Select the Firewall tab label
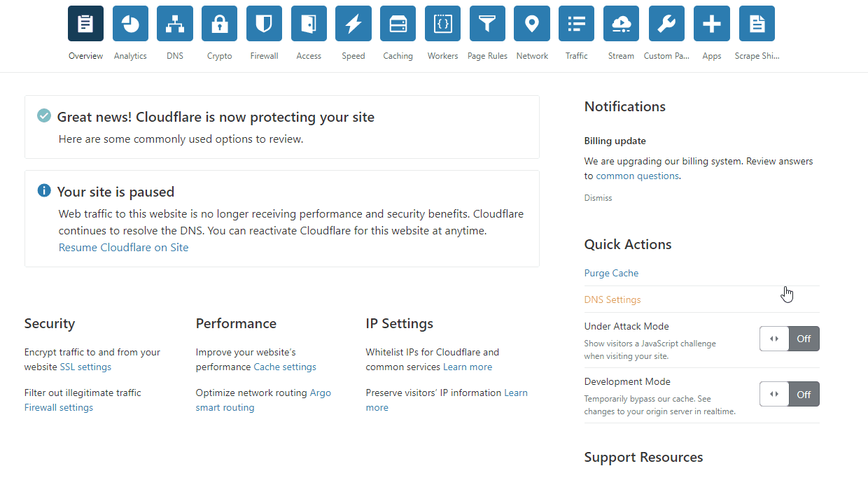 [x=264, y=56]
